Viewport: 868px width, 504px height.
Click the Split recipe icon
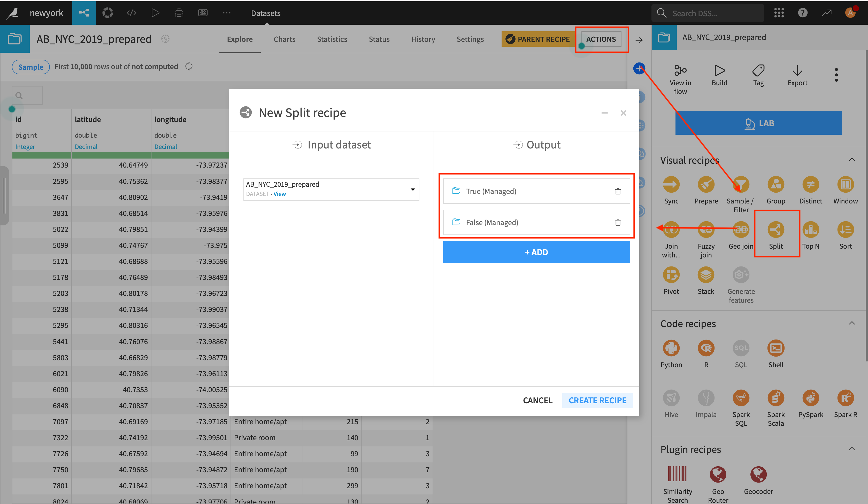coord(775,230)
